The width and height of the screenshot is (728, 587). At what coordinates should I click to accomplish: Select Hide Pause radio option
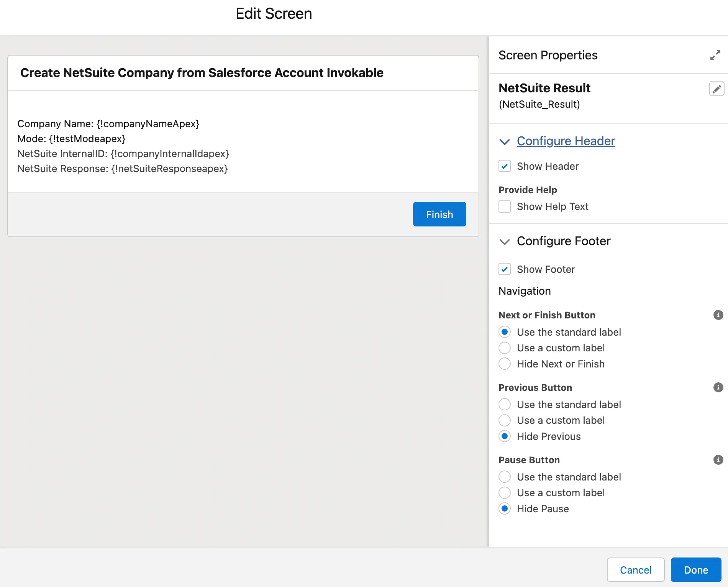pyautogui.click(x=505, y=508)
